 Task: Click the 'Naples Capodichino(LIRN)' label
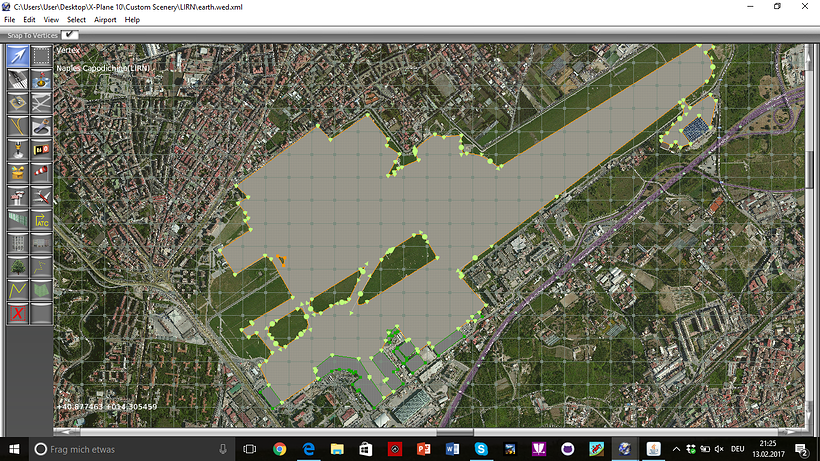click(x=103, y=68)
